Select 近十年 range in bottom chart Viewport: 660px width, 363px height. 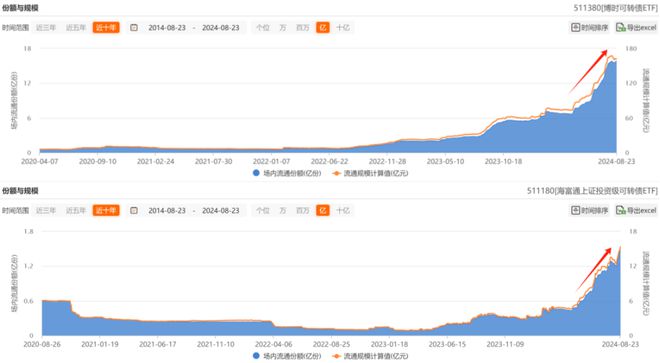click(x=106, y=211)
